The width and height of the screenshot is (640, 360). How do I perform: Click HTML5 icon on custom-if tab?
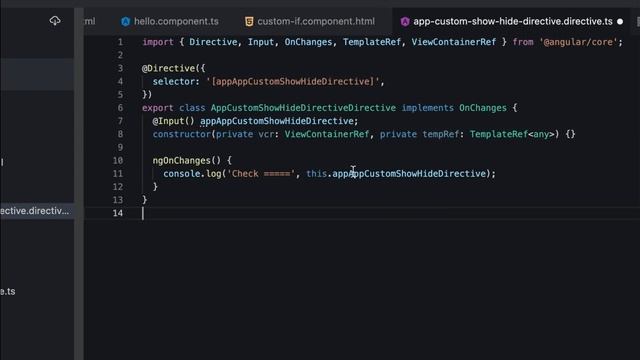pos(249,22)
